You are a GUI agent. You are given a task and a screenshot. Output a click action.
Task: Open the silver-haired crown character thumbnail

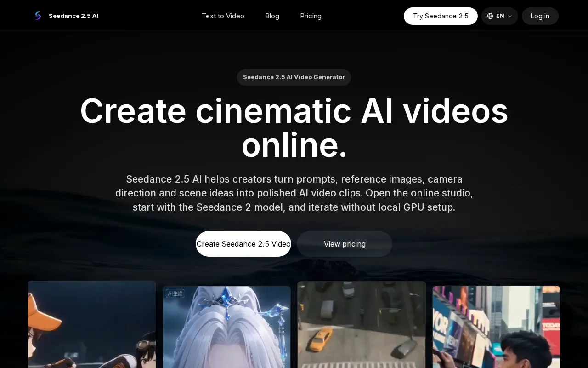coord(226,327)
